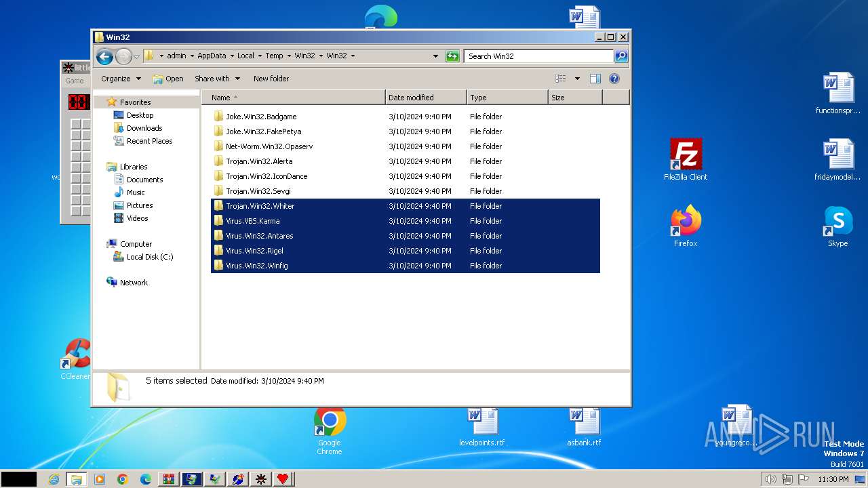Image resolution: width=868 pixels, height=488 pixels.
Task: Click the Windows Media Player taskbar icon
Action: click(100, 479)
